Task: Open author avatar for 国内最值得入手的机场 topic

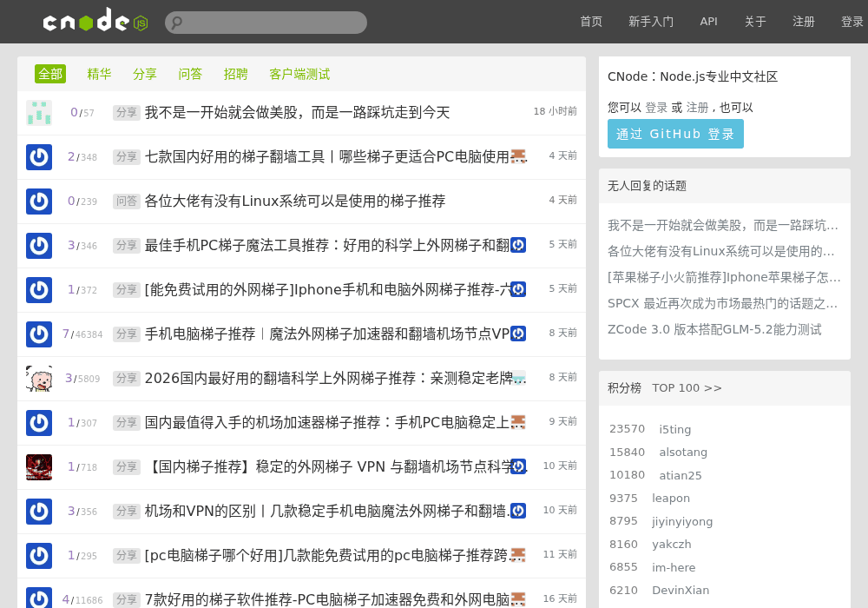Action: point(39,422)
